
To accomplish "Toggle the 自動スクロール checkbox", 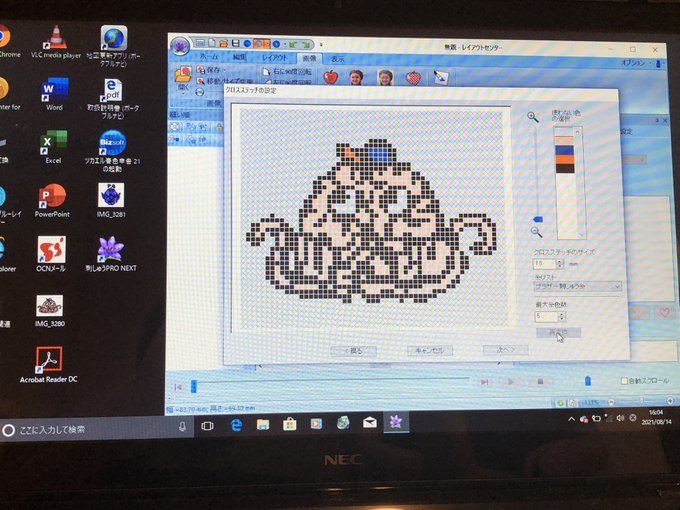I will (624, 381).
